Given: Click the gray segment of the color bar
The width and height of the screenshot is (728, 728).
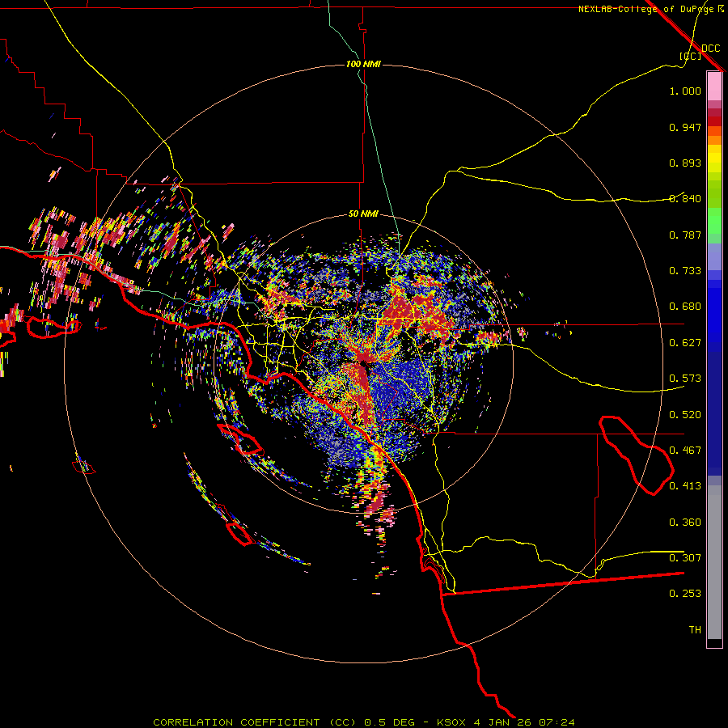Looking at the screenshot, I should coord(714,562).
